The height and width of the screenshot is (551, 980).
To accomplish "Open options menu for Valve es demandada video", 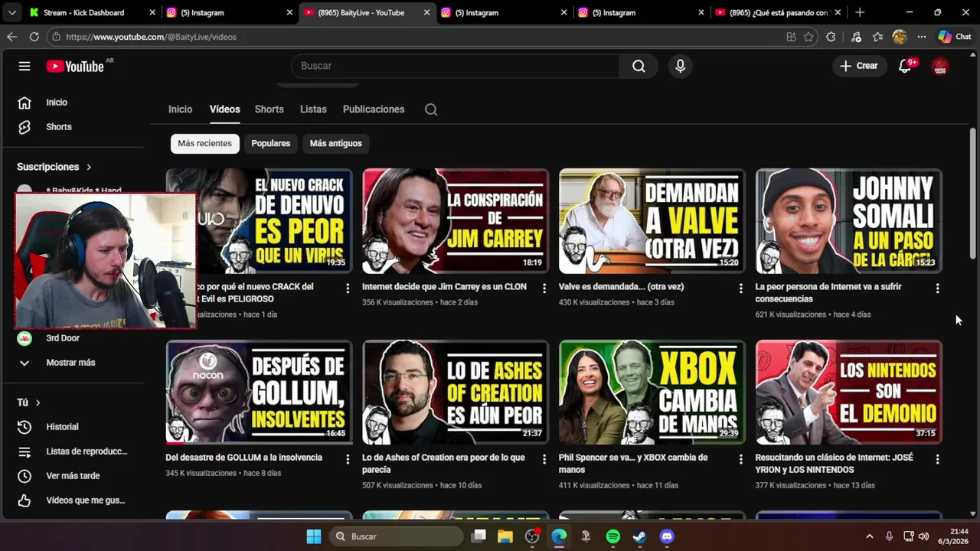I will [740, 289].
